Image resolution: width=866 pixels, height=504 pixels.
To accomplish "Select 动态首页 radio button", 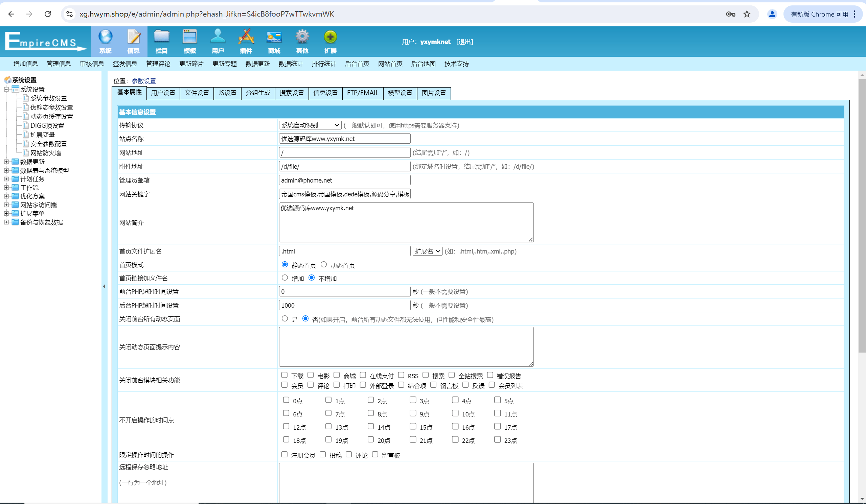I will click(324, 264).
